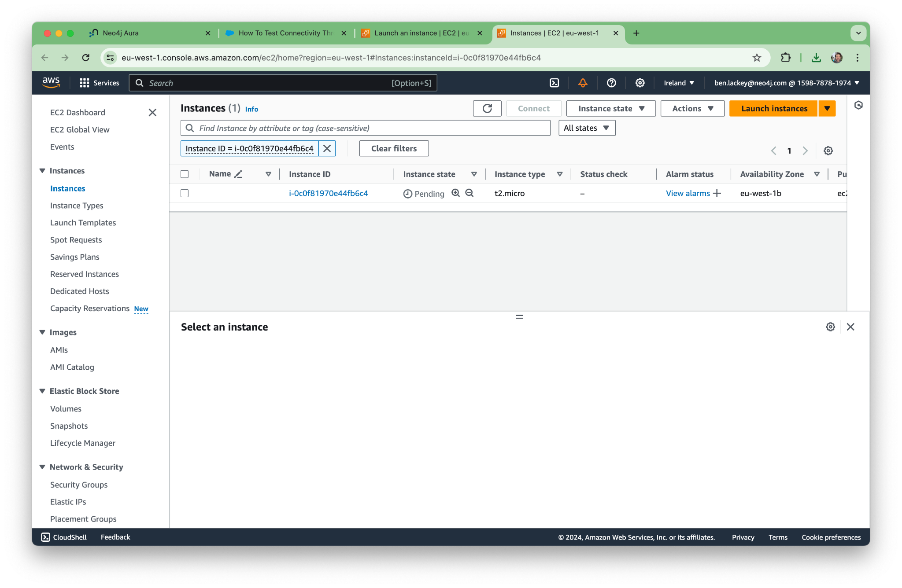The image size is (902, 588).
Task: Open Cookie preferences in footer
Action: point(831,537)
